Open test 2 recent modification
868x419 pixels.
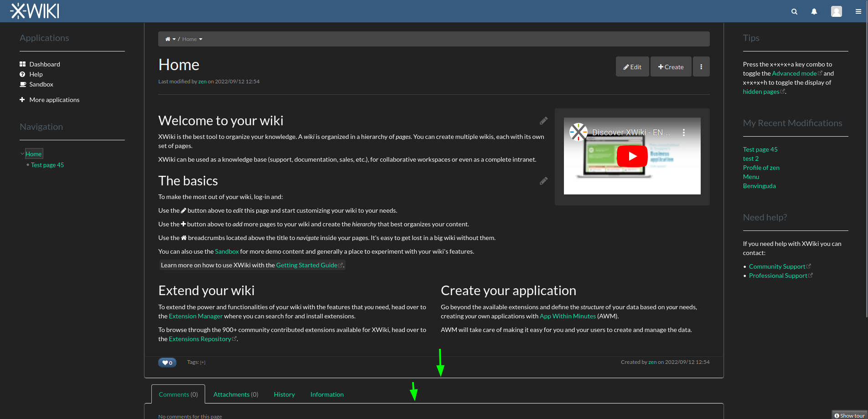tap(751, 158)
